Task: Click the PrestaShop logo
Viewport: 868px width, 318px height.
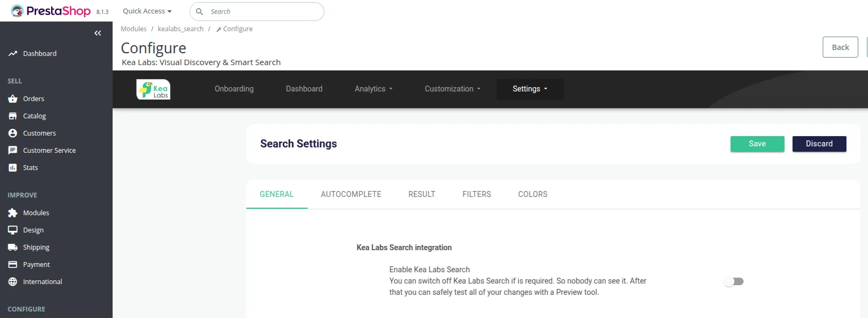Action: 51,11
